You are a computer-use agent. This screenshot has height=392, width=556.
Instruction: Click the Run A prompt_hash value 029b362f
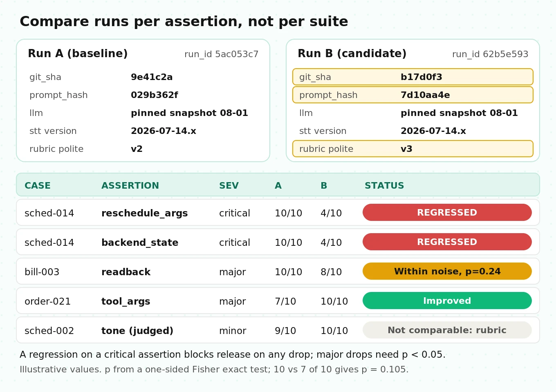155,95
